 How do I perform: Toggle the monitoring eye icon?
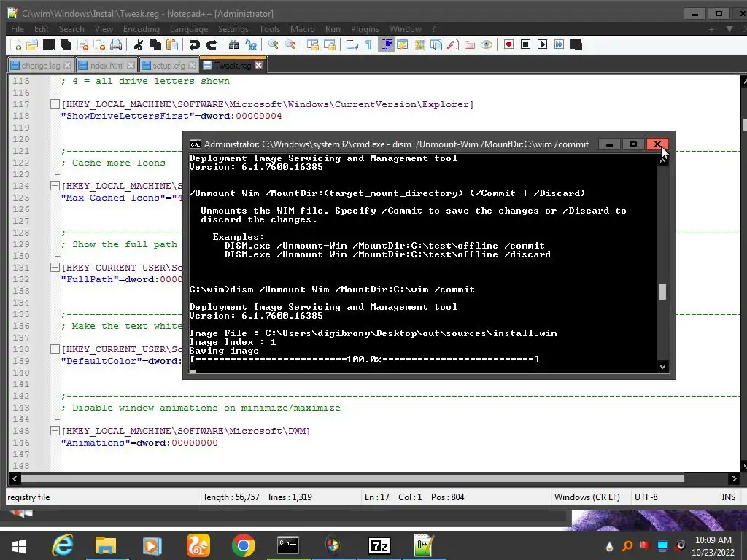coord(487,44)
